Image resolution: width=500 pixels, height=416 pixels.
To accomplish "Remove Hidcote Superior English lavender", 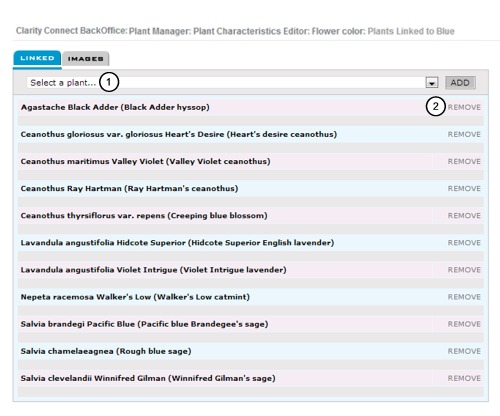I will (x=464, y=243).
